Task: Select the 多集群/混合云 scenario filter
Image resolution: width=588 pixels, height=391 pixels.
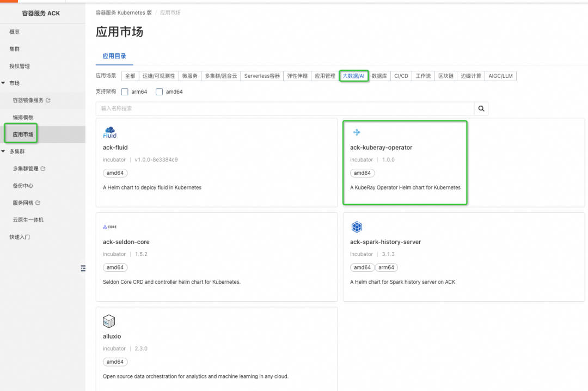Action: click(221, 76)
